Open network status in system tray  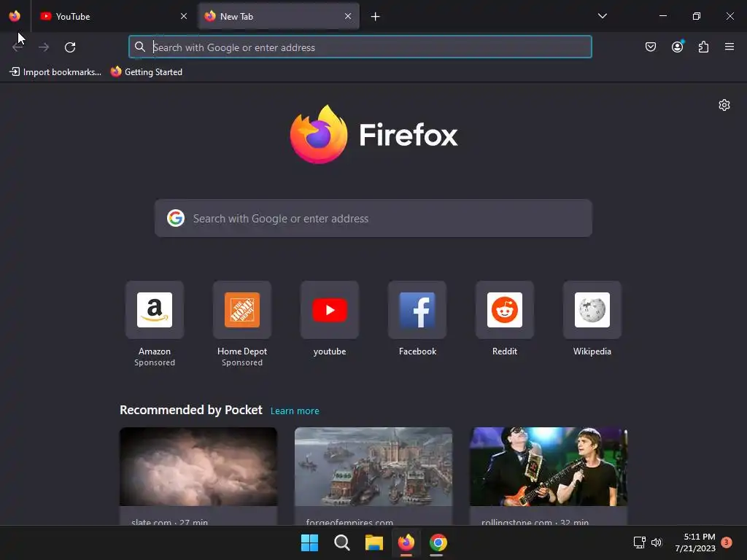point(639,542)
